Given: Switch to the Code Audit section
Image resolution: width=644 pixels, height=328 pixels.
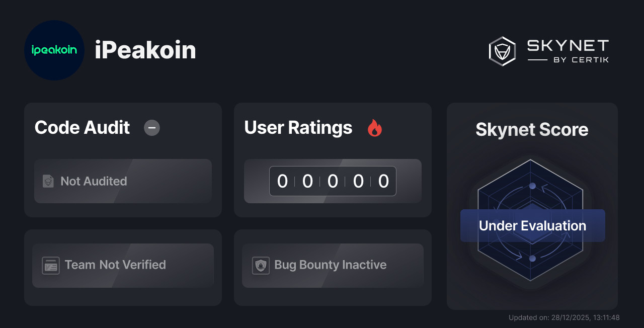Looking at the screenshot, I should (82, 128).
